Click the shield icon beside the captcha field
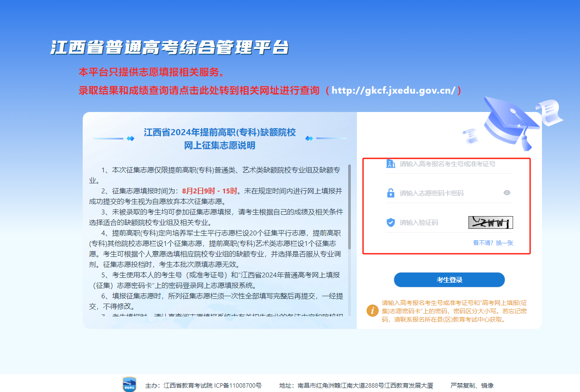 391,222
